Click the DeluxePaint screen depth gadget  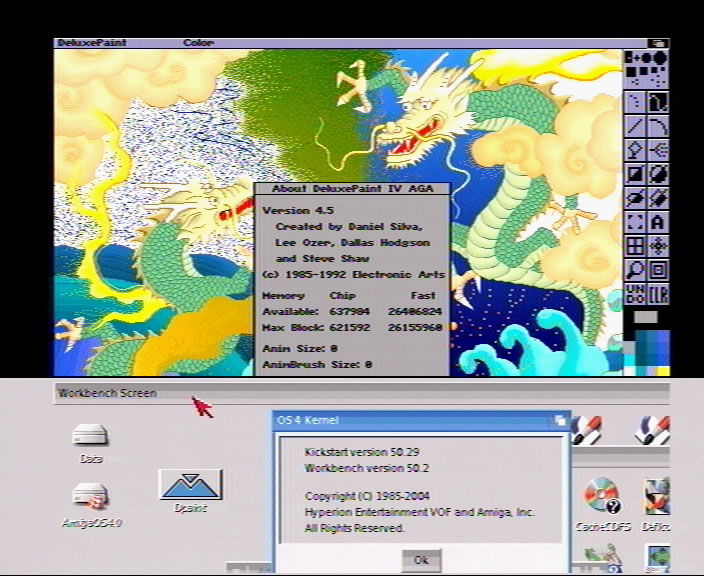[658, 43]
